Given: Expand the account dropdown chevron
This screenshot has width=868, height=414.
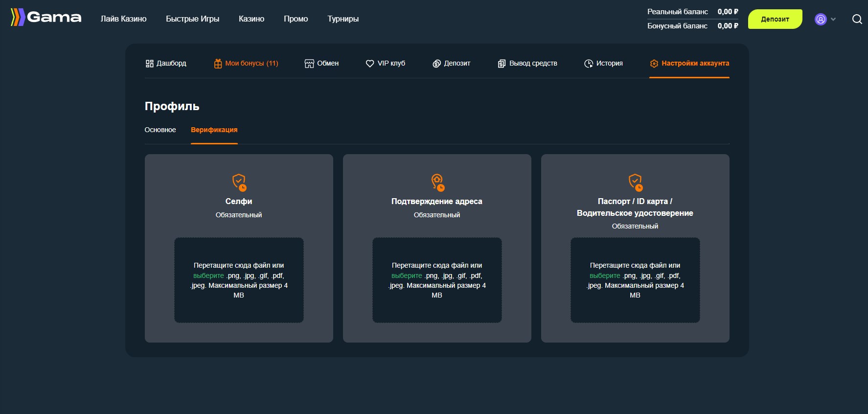Looking at the screenshot, I should 833,19.
